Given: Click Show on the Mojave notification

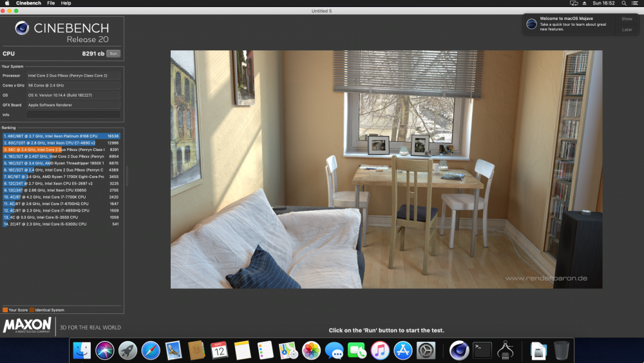Looking at the screenshot, I should [627, 19].
